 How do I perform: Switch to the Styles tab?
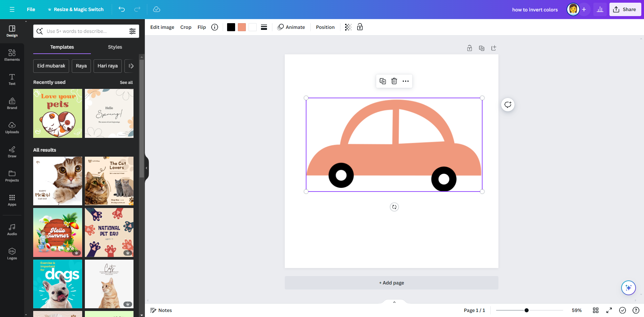[115, 47]
